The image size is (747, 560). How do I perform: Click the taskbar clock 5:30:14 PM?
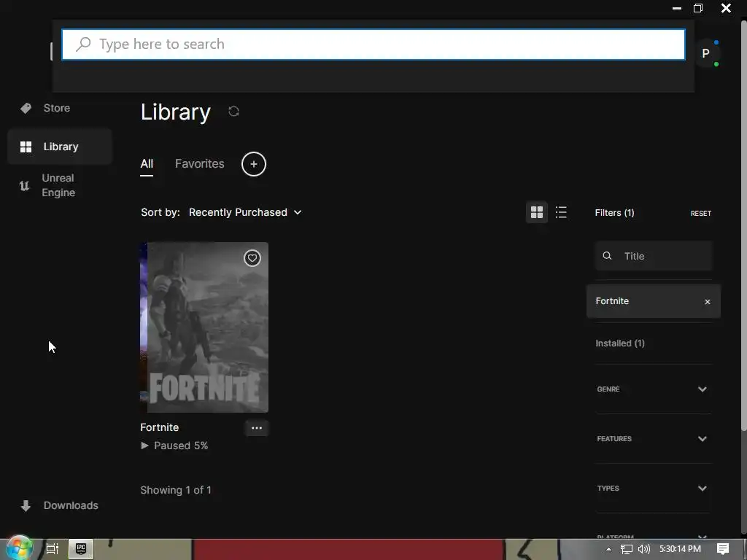(680, 549)
